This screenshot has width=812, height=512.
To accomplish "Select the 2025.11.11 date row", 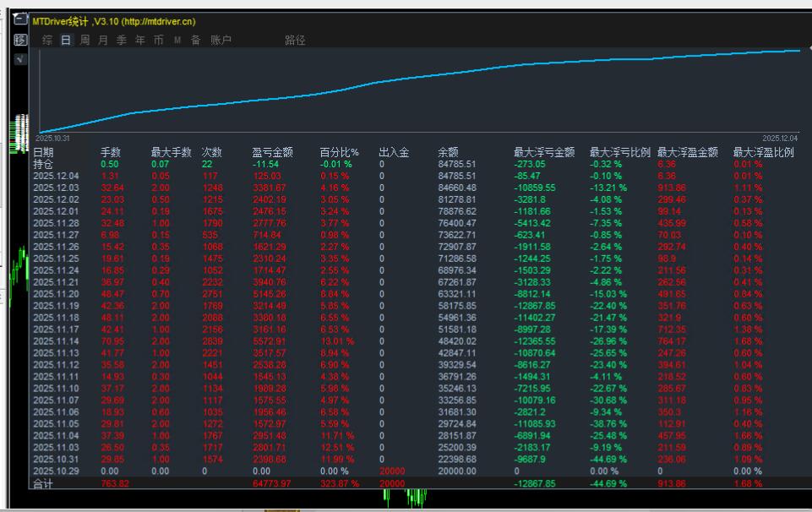I will click(x=56, y=377).
